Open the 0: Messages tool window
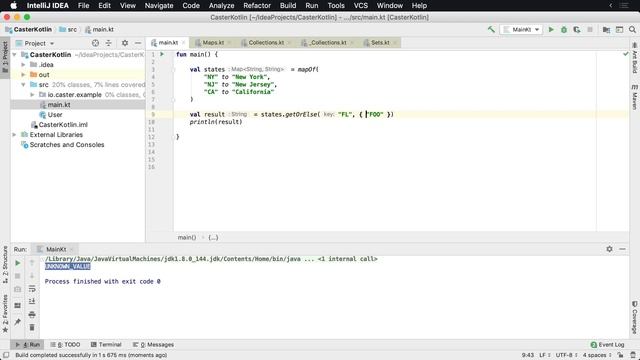Image resolution: width=640 pixels, height=360 pixels. pyautogui.click(x=153, y=344)
